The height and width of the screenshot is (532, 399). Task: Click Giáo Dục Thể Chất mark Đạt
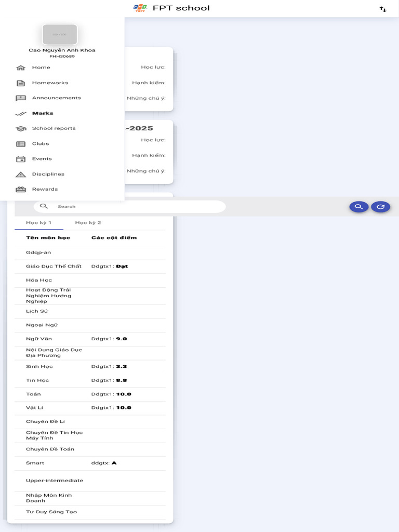coord(122,267)
